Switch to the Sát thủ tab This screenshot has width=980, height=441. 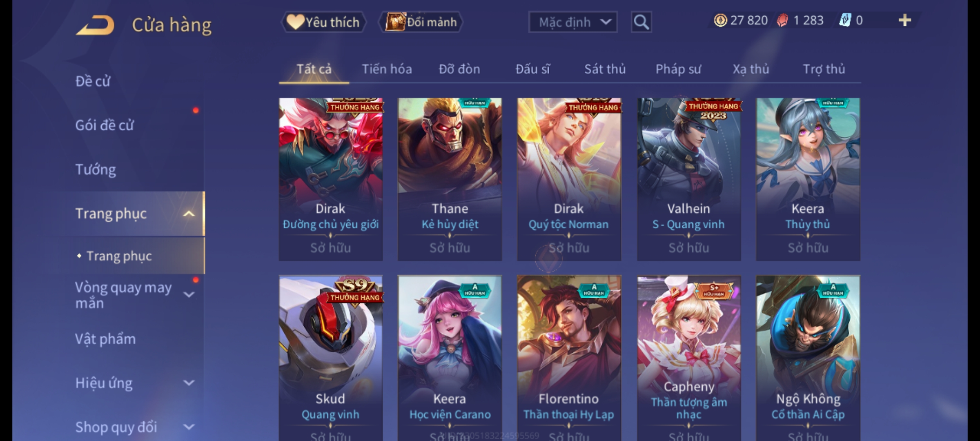pos(605,69)
